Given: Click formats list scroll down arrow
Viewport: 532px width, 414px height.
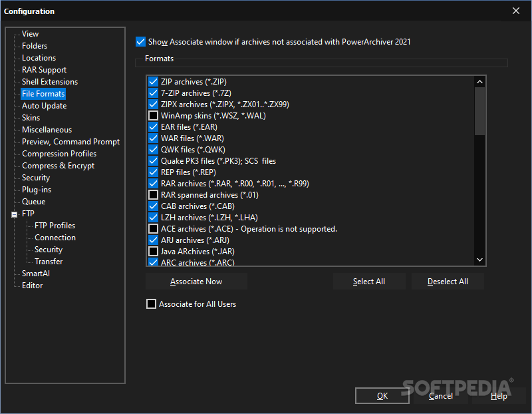Looking at the screenshot, I should point(479,260).
